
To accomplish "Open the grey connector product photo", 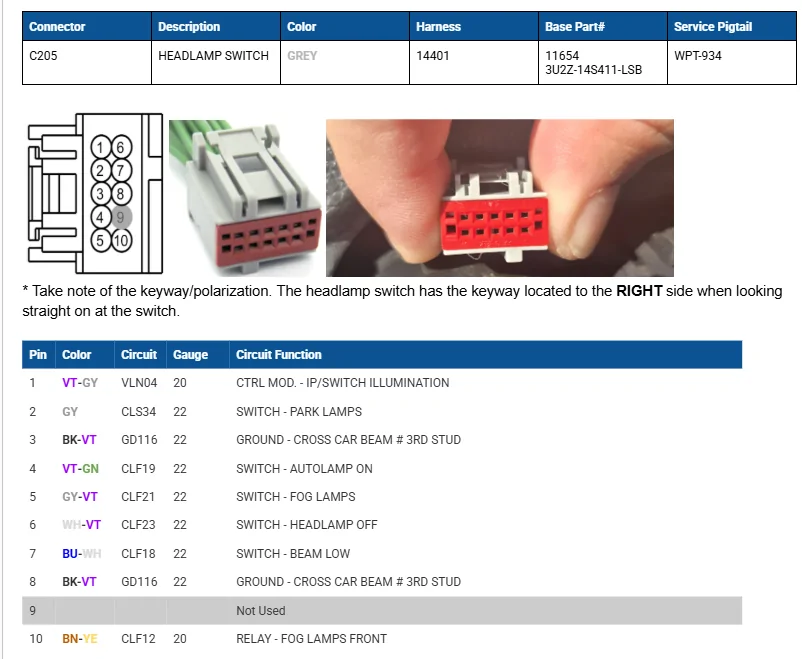I will (x=246, y=199).
